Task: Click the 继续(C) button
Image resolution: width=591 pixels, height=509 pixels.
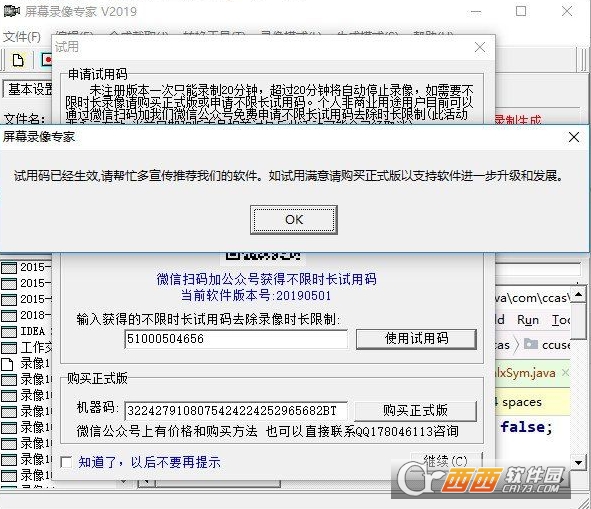Action: pyautogui.click(x=445, y=461)
